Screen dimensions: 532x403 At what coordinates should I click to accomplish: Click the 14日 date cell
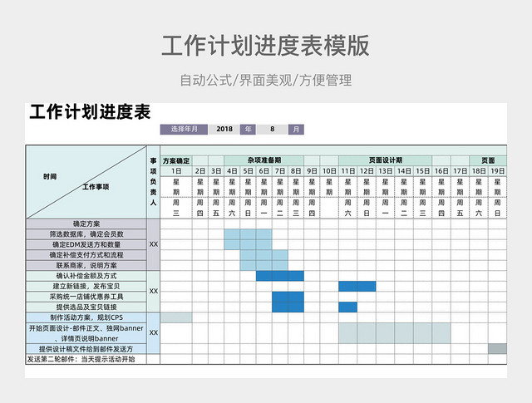(404, 171)
